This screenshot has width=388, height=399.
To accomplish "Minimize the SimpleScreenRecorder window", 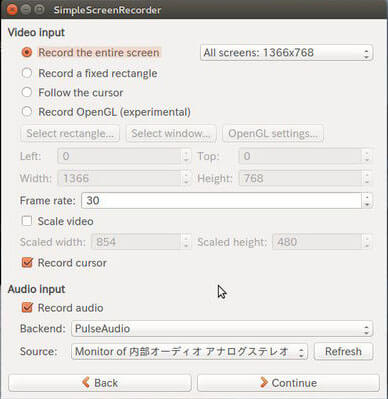I will pyautogui.click(x=26, y=10).
